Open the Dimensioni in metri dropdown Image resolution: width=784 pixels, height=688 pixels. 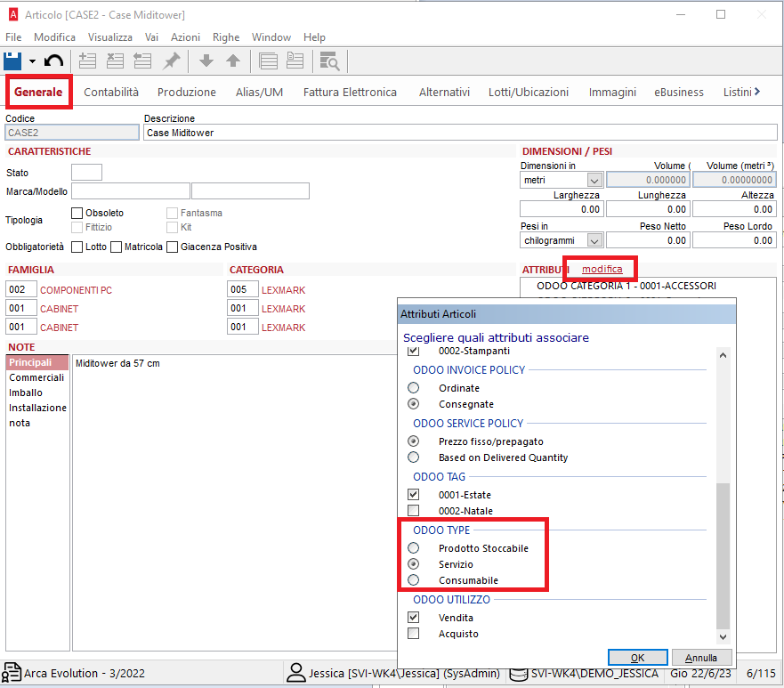[x=595, y=181]
